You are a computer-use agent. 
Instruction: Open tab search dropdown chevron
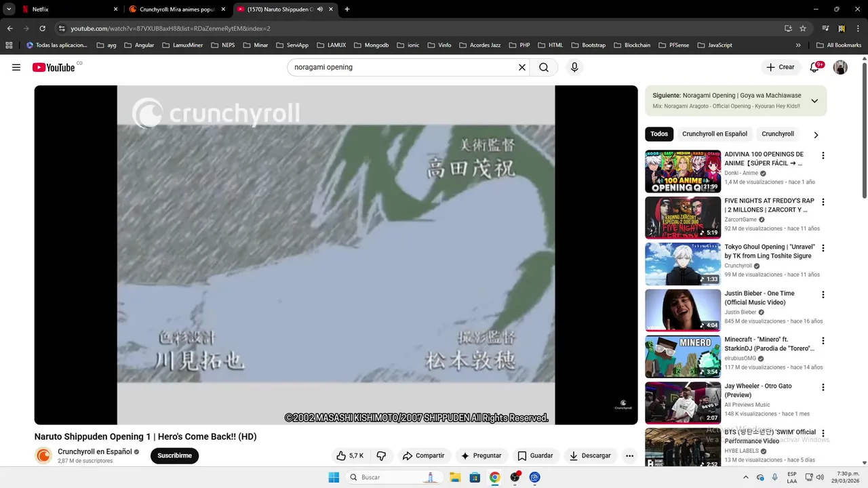[x=9, y=9]
